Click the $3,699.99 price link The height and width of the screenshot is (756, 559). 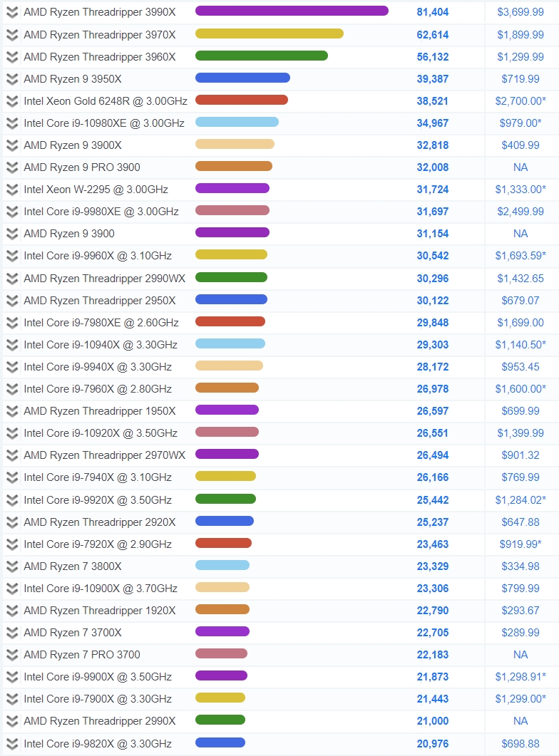520,12
